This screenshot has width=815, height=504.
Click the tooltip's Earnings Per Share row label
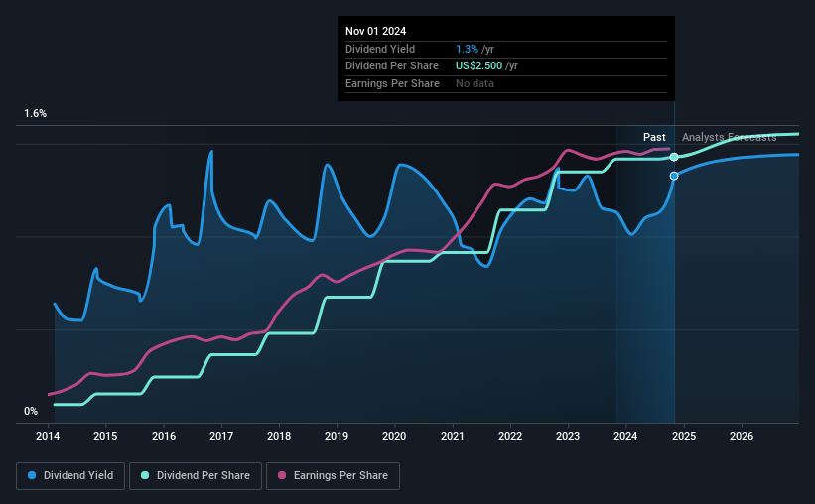tap(392, 83)
